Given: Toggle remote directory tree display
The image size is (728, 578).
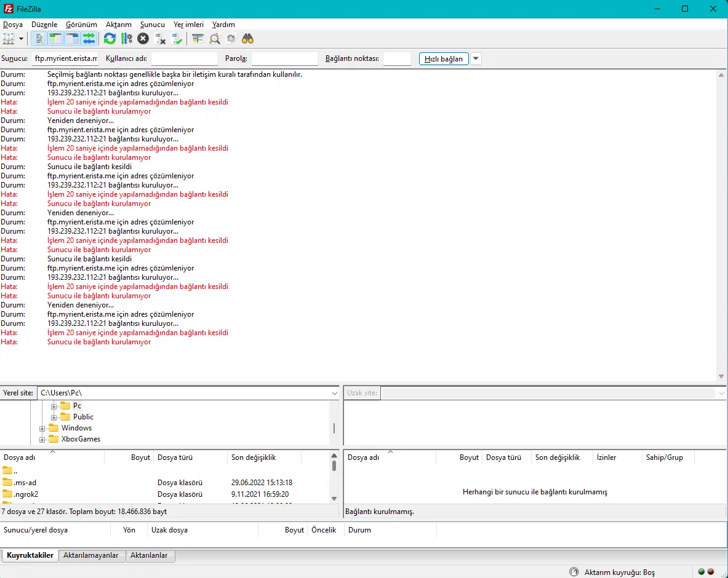Looking at the screenshot, I should point(73,39).
